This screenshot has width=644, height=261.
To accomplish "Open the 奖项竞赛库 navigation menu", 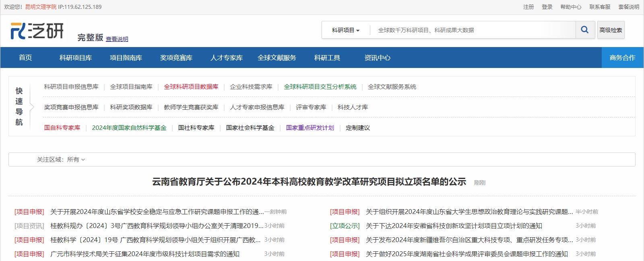I will [x=176, y=58].
